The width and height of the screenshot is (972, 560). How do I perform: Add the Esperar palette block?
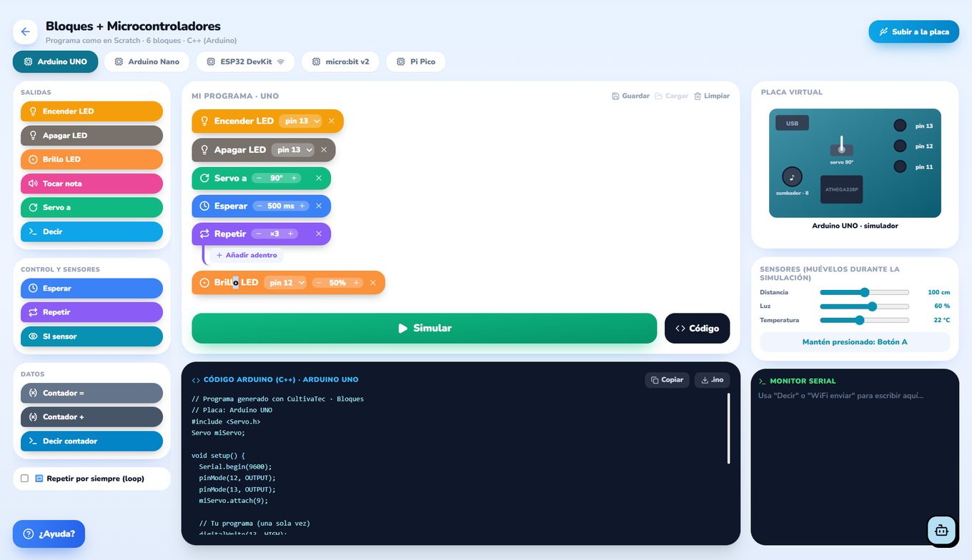click(x=91, y=289)
